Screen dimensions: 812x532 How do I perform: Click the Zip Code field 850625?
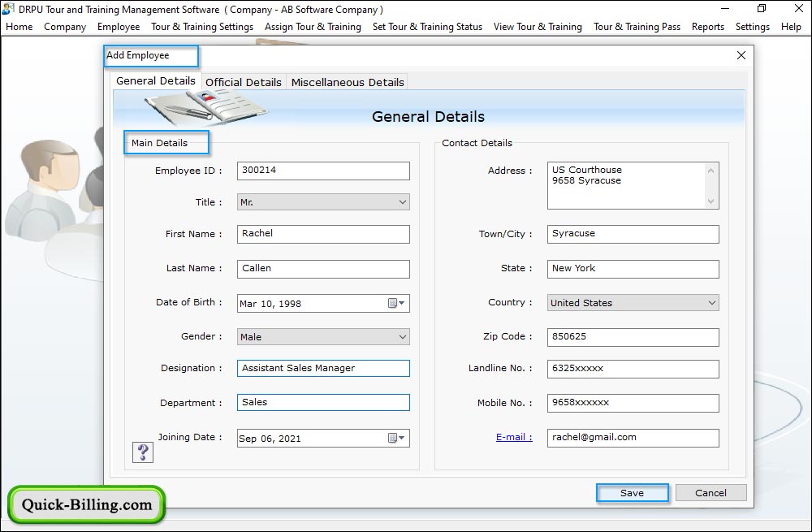[x=633, y=337]
